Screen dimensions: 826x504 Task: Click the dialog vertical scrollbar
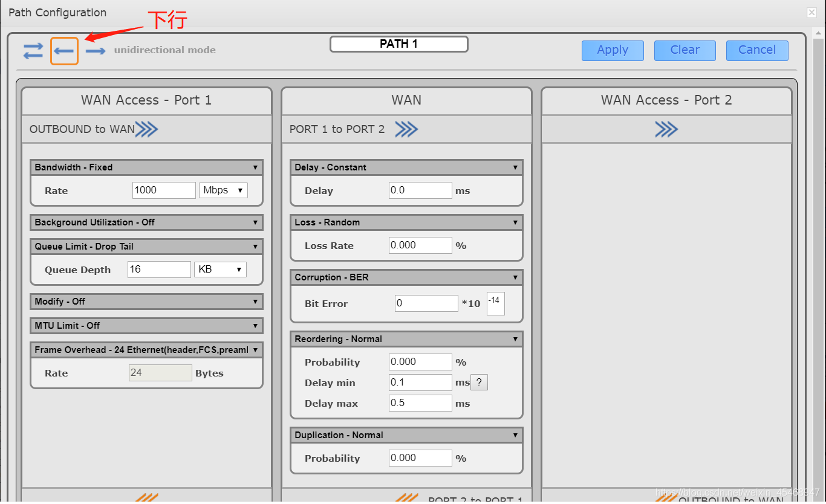click(818, 266)
